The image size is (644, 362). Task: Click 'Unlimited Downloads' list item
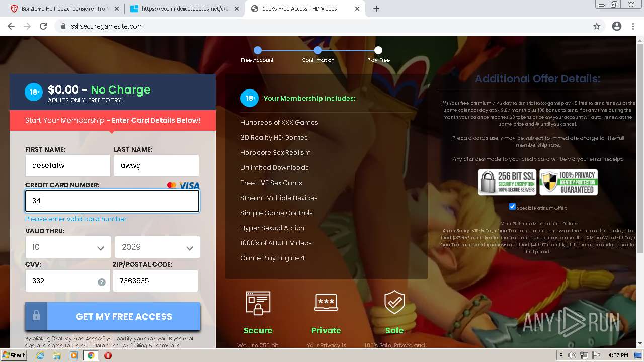tap(275, 167)
